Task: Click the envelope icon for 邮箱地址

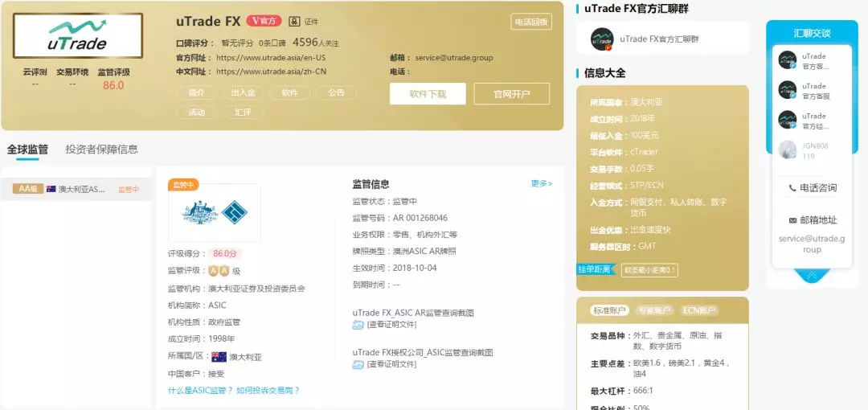Action: pos(792,219)
